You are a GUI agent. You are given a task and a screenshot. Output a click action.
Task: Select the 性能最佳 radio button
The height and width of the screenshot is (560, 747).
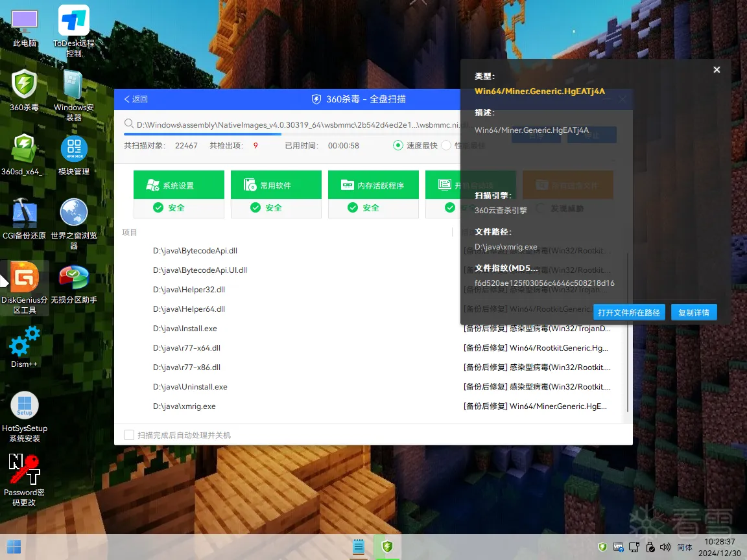[446, 145]
